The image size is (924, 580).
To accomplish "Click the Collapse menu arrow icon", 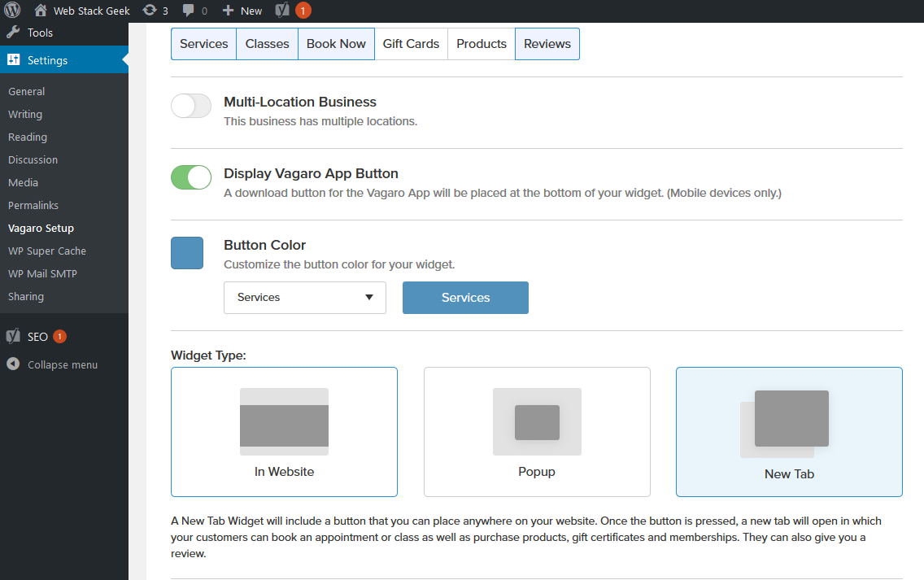I will pyautogui.click(x=13, y=364).
